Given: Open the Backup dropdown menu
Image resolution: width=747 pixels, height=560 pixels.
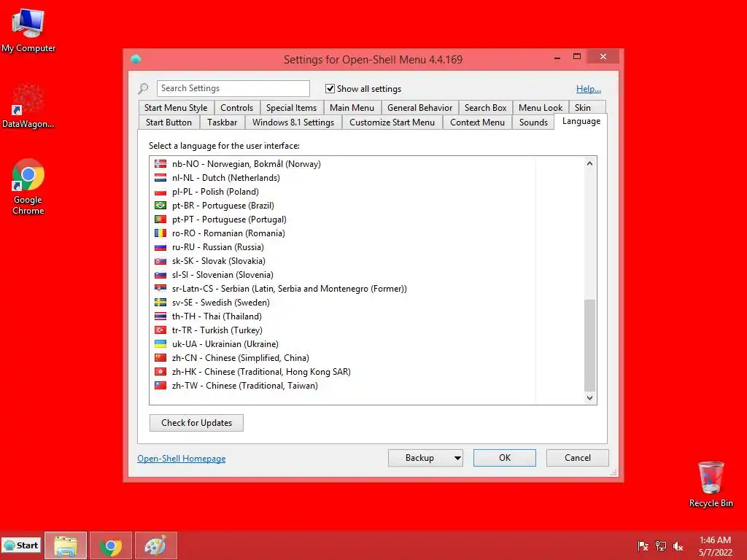Looking at the screenshot, I should pyautogui.click(x=457, y=458).
